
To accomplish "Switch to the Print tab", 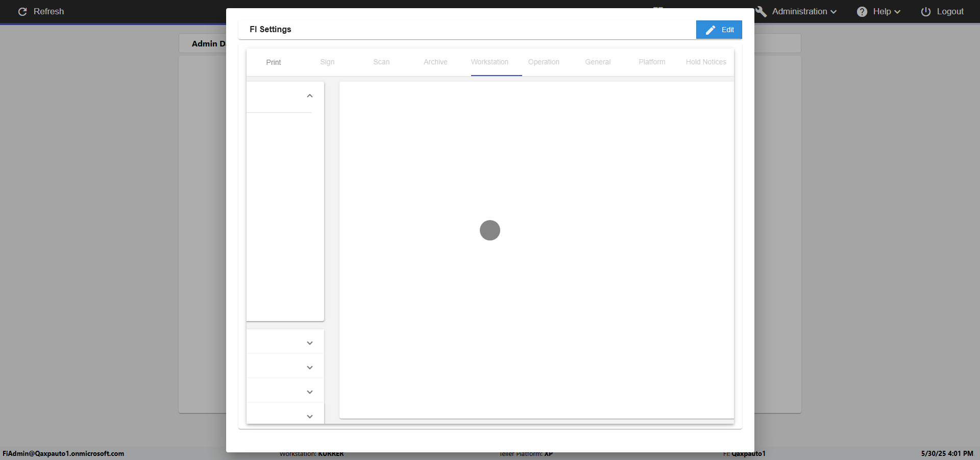I will [x=274, y=62].
